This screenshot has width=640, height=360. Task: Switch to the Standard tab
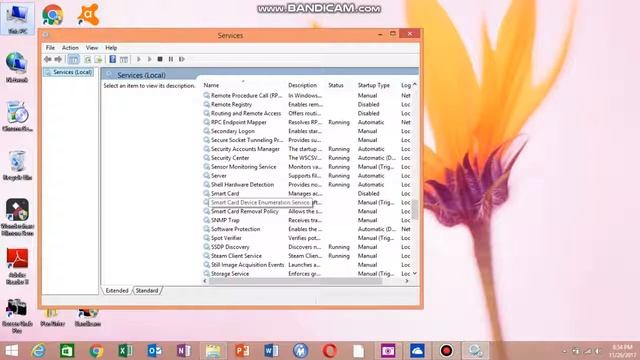(147, 291)
